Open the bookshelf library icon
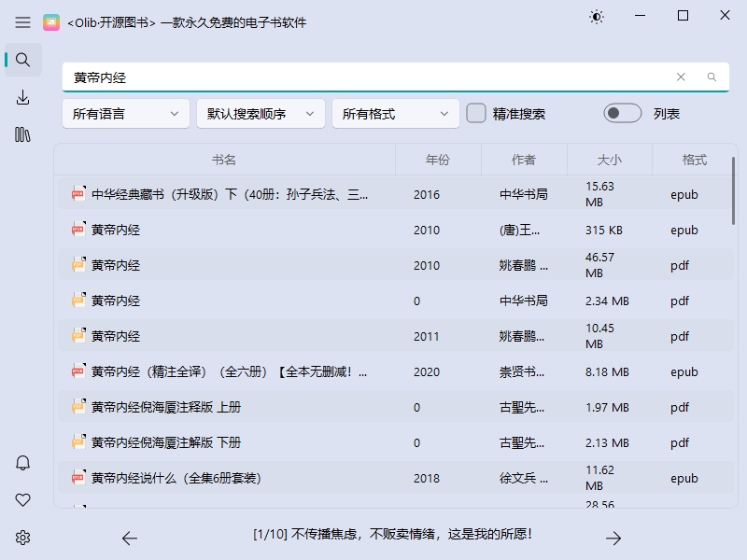 coord(23,133)
